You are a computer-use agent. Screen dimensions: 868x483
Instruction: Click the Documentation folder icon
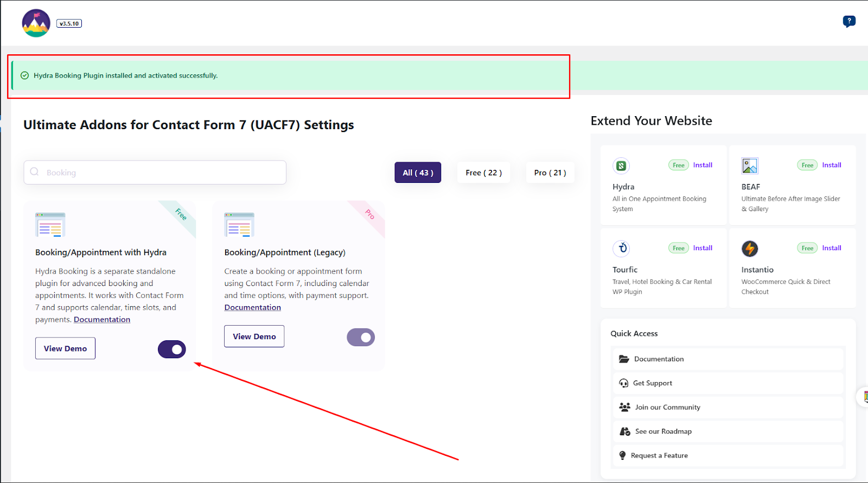tap(624, 359)
